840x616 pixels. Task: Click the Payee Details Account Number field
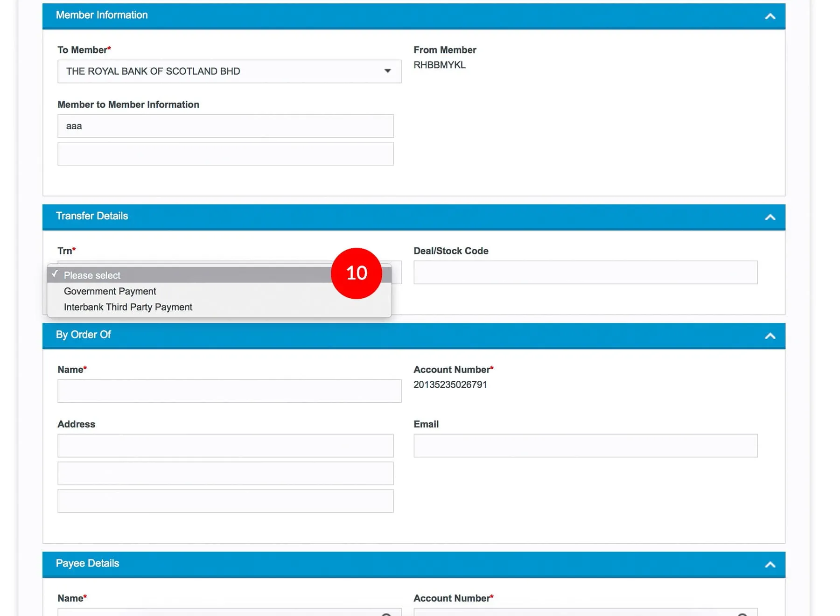[x=574, y=612]
